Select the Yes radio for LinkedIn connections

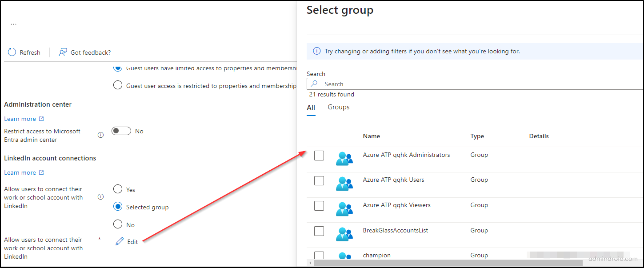click(x=117, y=189)
